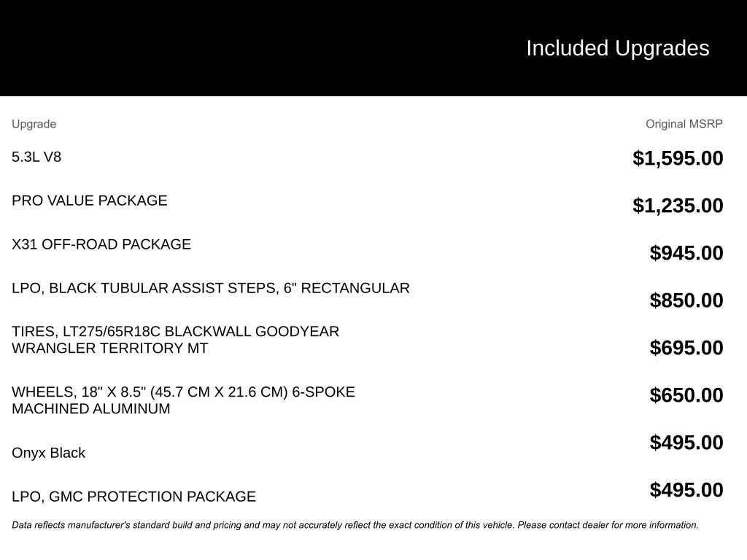
Task: Select the Original MSRP column header
Action: coord(684,124)
